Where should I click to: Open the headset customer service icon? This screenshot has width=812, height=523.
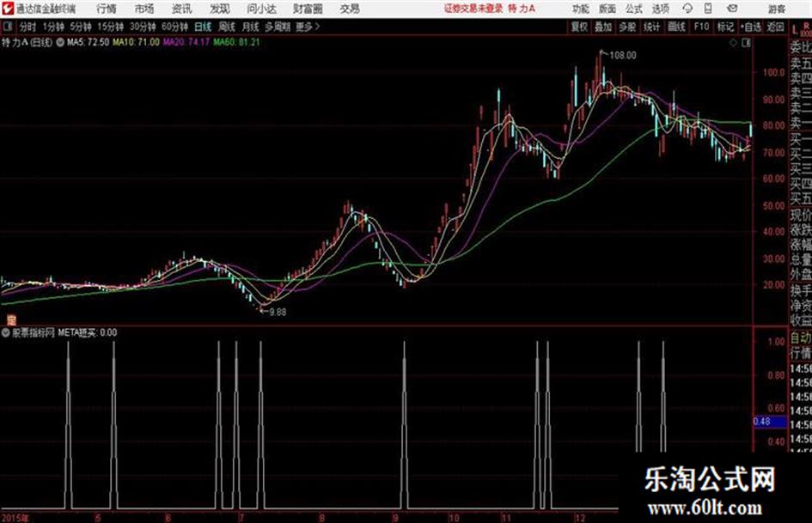coord(687,9)
